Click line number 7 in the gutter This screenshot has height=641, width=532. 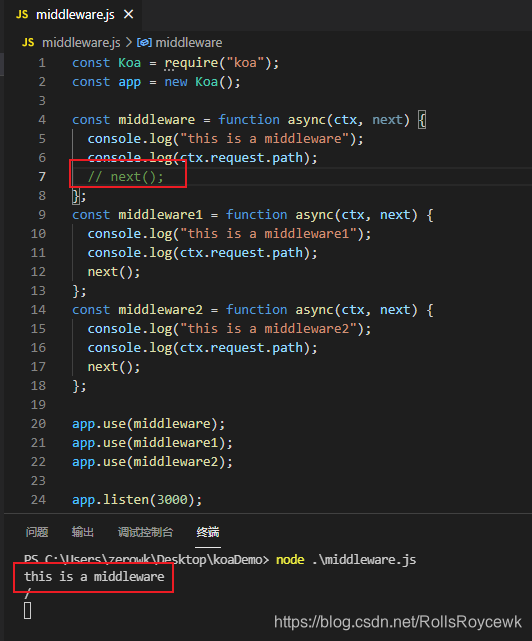click(42, 177)
